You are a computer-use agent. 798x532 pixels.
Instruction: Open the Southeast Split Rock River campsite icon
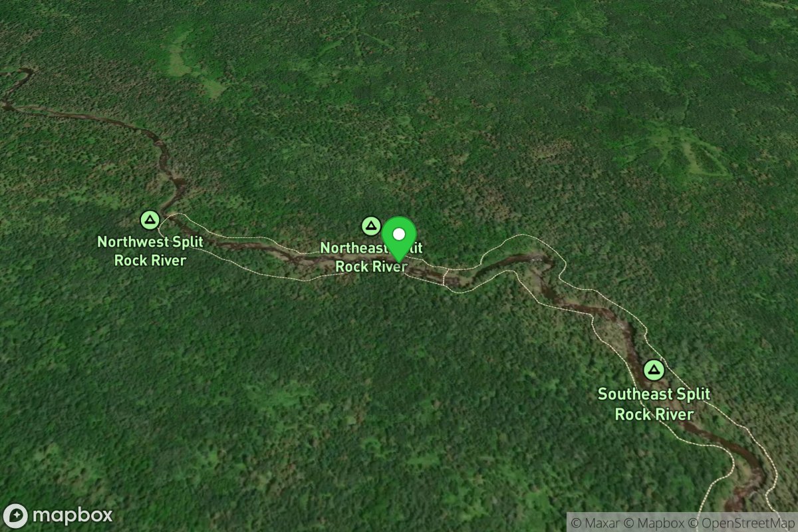coord(654,370)
